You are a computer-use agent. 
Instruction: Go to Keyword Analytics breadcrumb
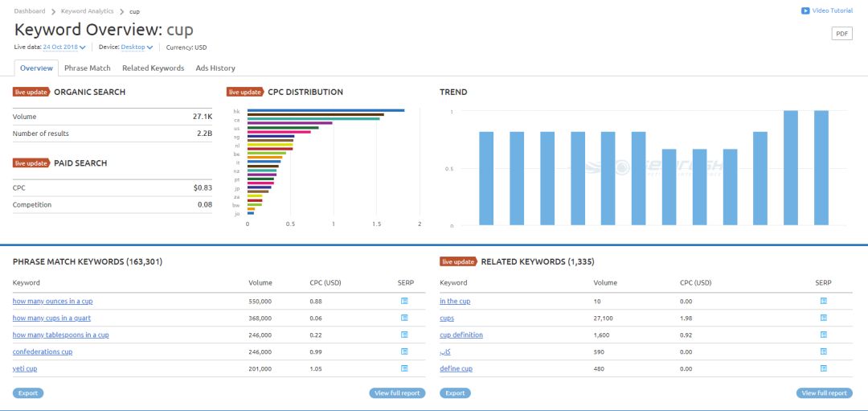click(87, 11)
